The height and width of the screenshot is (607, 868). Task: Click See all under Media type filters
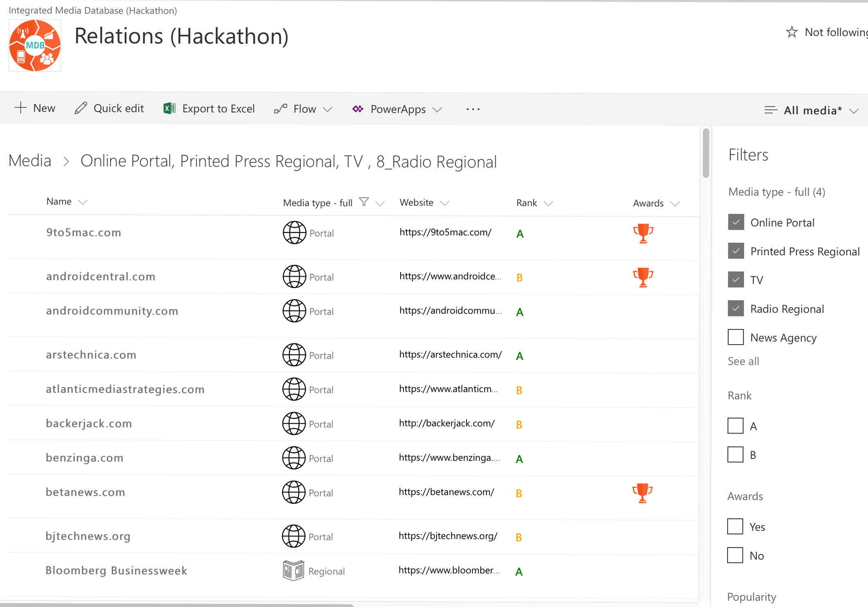tap(743, 361)
